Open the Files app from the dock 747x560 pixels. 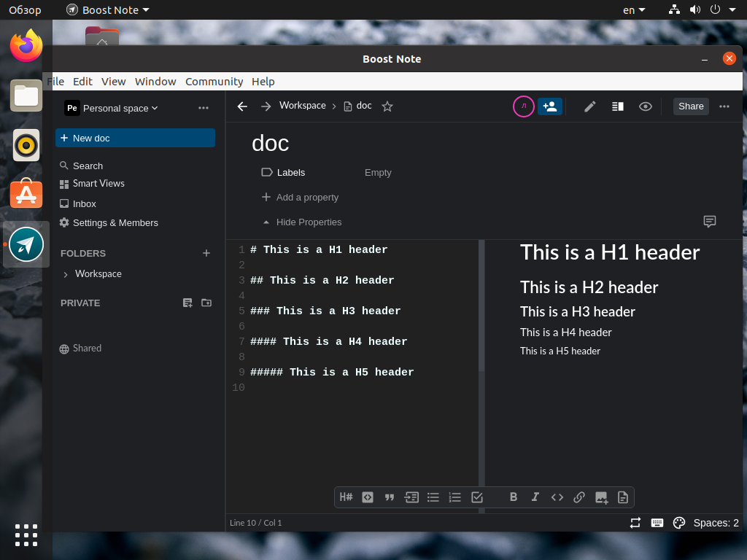coord(26,96)
